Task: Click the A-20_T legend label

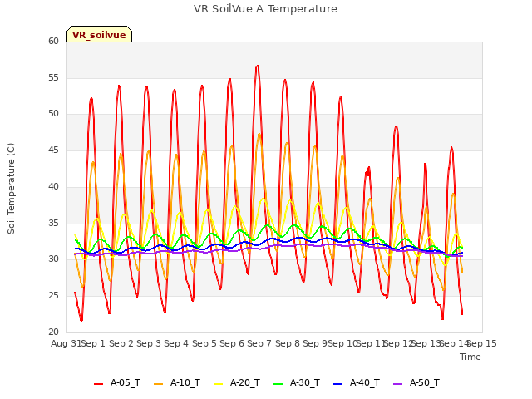Action: point(245,382)
